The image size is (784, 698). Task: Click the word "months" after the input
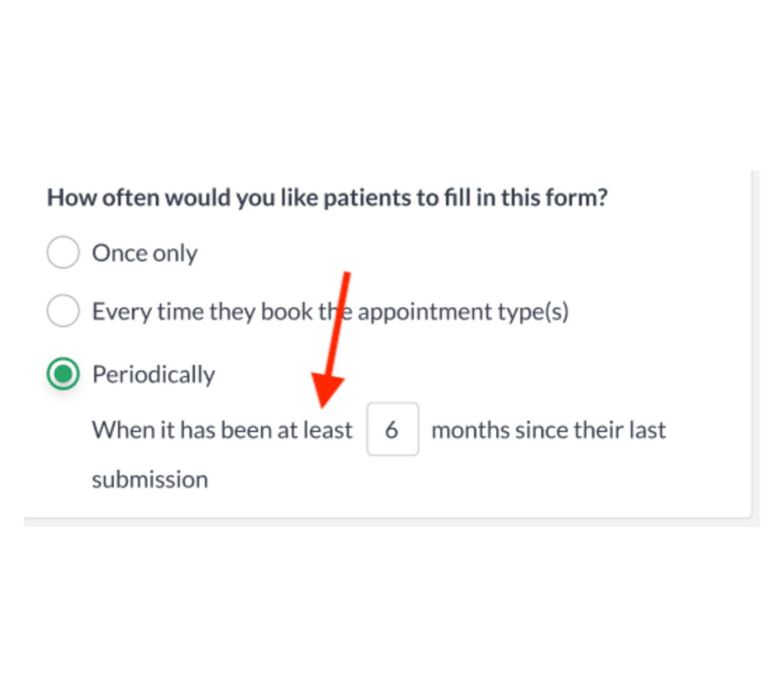click(x=470, y=430)
